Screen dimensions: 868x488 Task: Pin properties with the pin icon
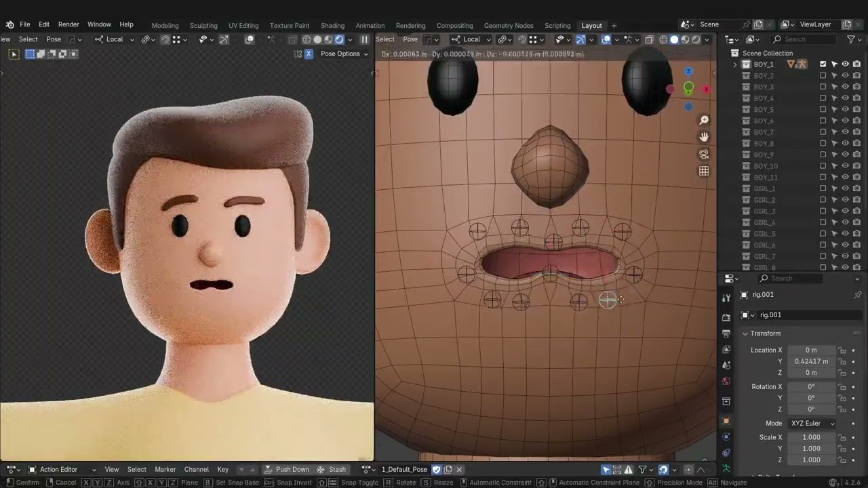(x=857, y=295)
